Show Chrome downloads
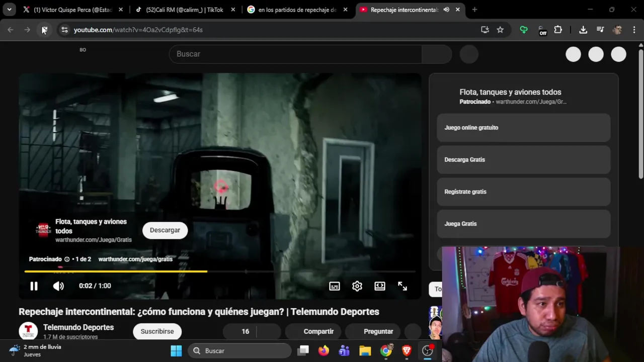The image size is (644, 362). pyautogui.click(x=583, y=30)
